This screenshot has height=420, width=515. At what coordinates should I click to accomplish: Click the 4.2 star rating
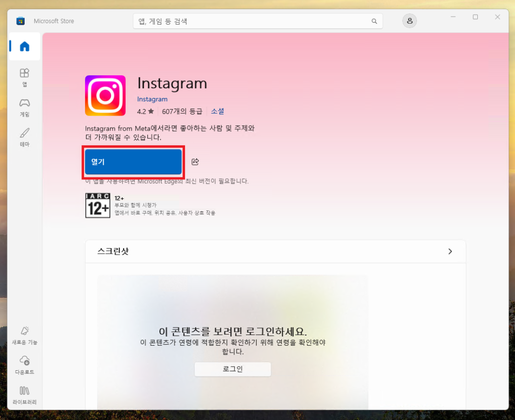click(x=145, y=112)
